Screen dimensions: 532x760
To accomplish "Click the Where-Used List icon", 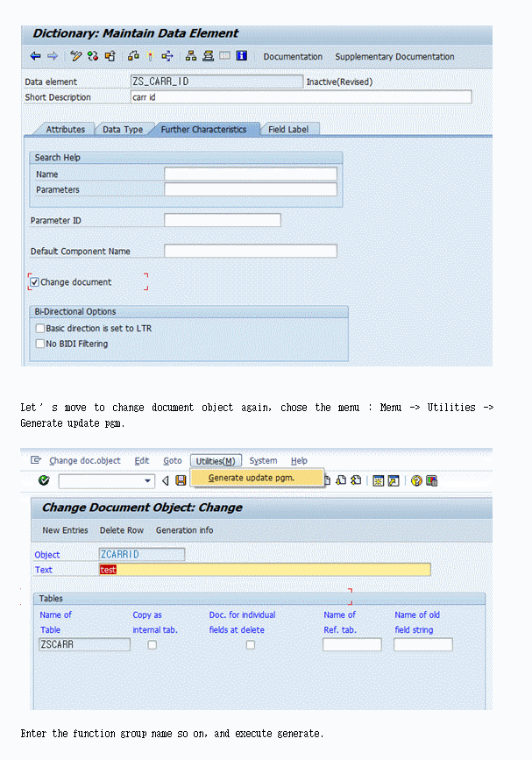I will (x=167, y=56).
